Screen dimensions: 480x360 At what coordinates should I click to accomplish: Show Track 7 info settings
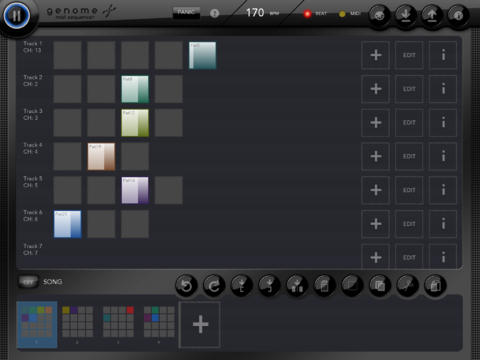(443, 257)
